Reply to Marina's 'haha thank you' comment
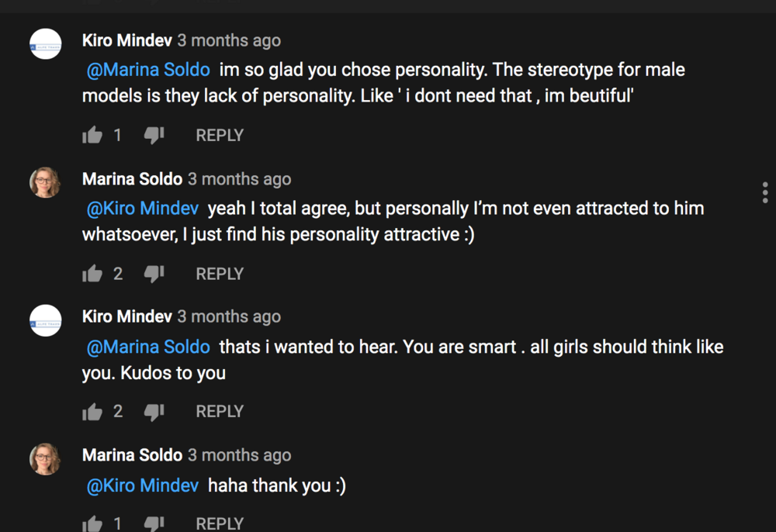The image size is (776, 532). [220, 523]
